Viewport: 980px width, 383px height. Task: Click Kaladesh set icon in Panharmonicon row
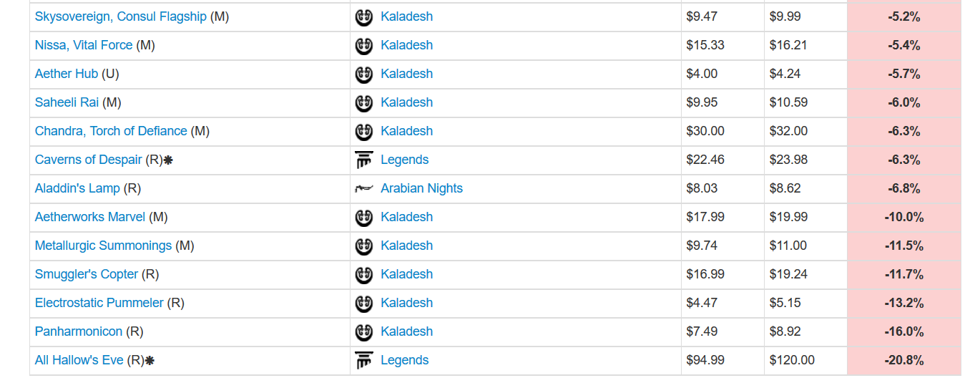pos(364,331)
